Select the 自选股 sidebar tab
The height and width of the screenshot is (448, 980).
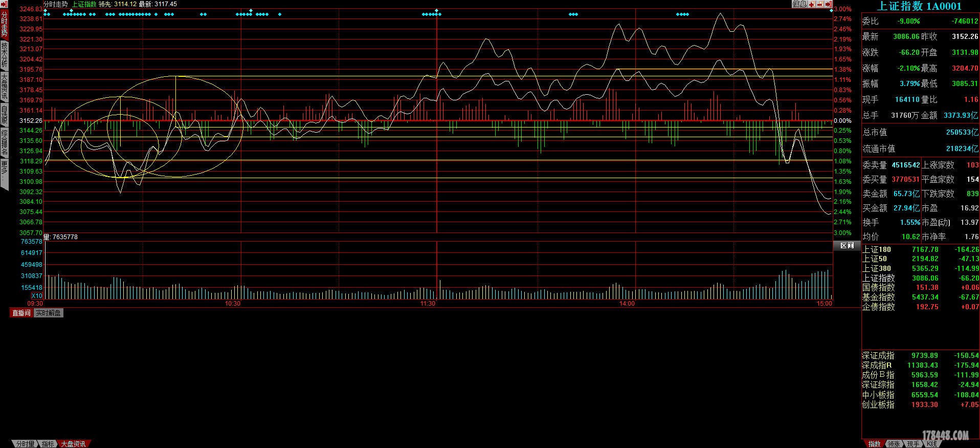[x=4, y=115]
